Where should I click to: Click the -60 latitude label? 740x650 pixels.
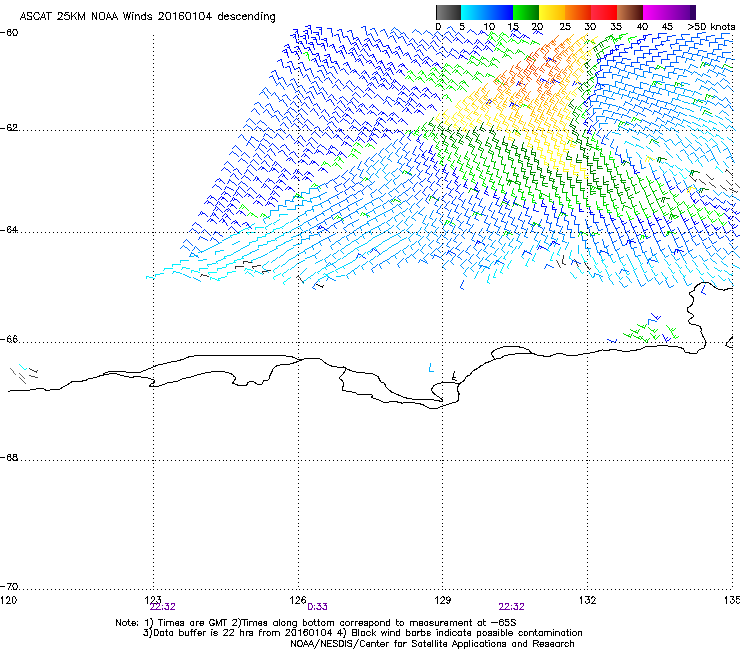9,32
